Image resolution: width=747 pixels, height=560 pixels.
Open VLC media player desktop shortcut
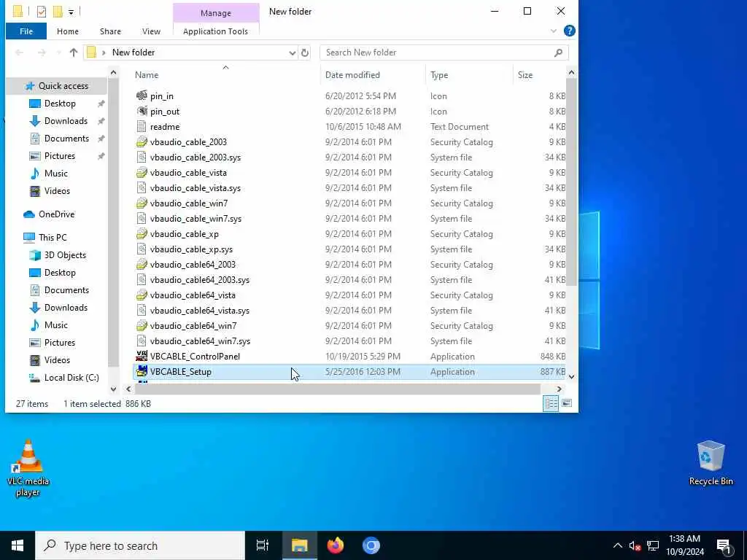click(28, 467)
